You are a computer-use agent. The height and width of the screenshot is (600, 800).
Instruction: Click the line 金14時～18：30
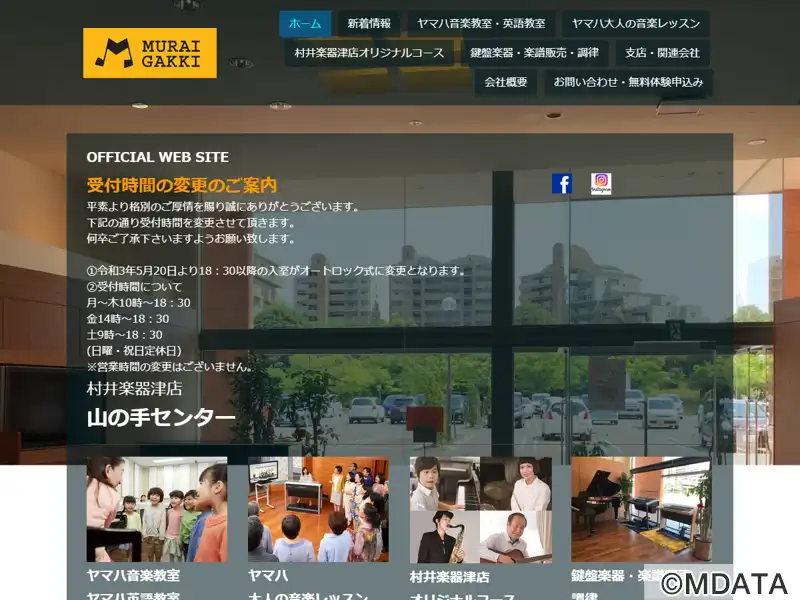[128, 319]
